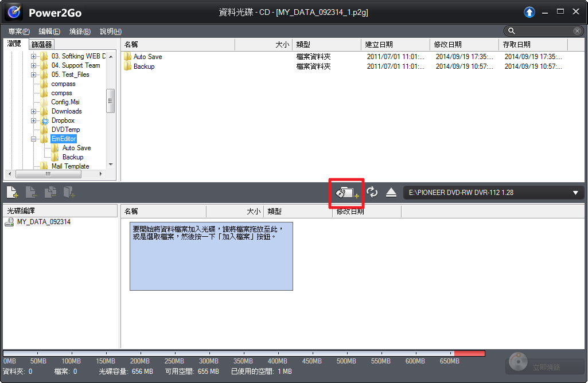Click the Dropbox folder in the tree
The image size is (588, 383).
point(63,120)
